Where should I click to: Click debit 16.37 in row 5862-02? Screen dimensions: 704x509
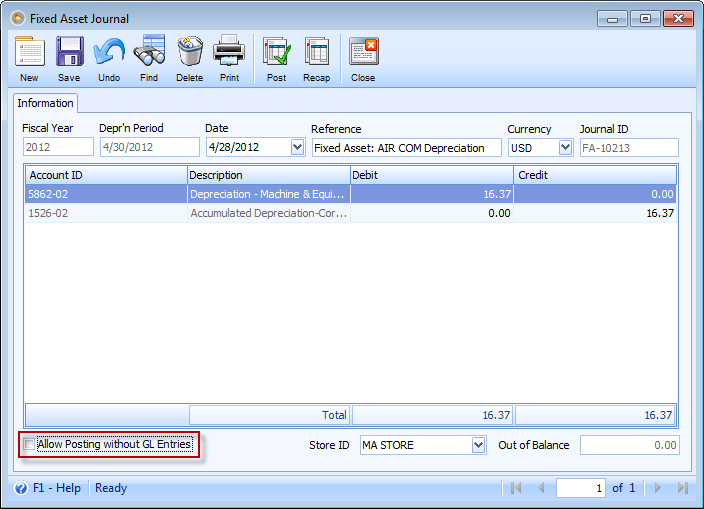tap(431, 194)
